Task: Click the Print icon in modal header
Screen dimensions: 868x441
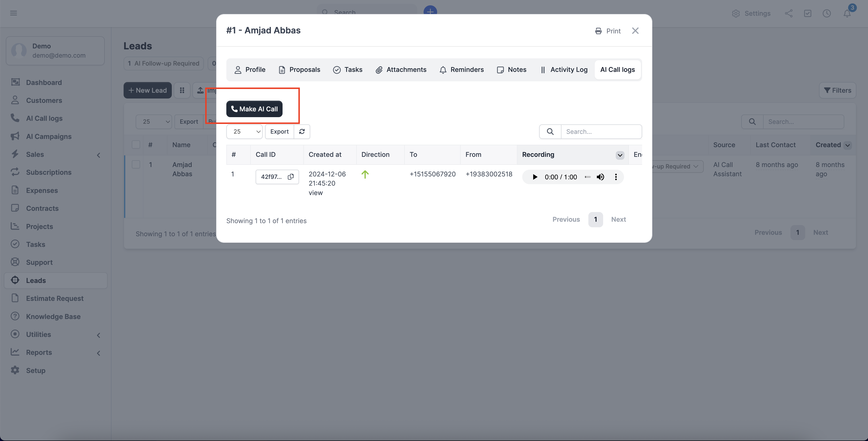Action: point(598,31)
